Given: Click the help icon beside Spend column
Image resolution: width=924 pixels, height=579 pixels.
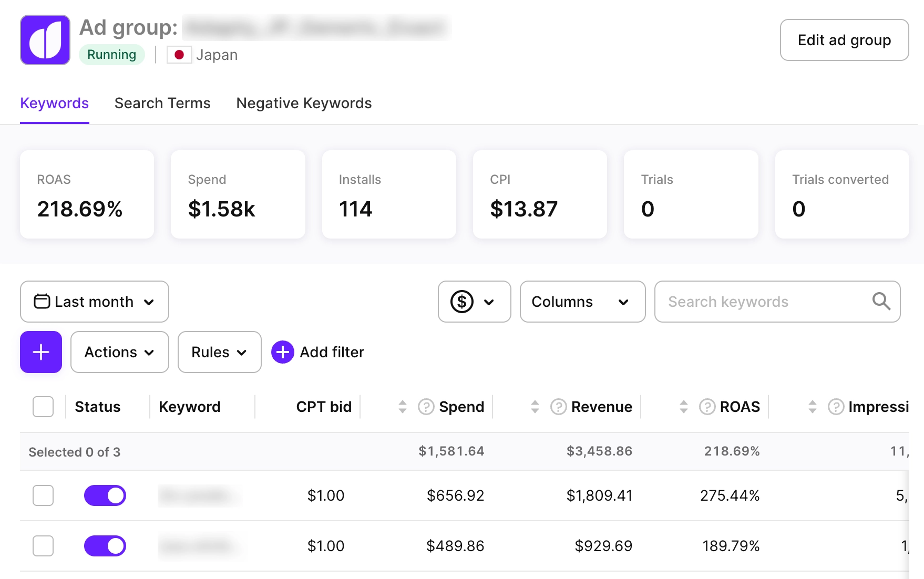Looking at the screenshot, I should click(x=426, y=407).
